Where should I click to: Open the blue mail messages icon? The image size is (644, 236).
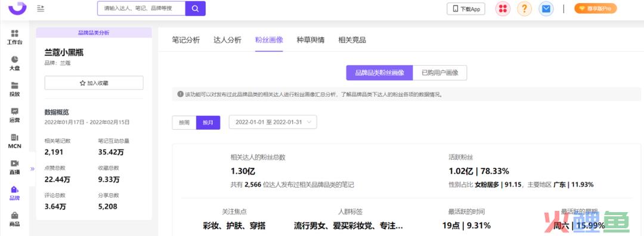546,8
